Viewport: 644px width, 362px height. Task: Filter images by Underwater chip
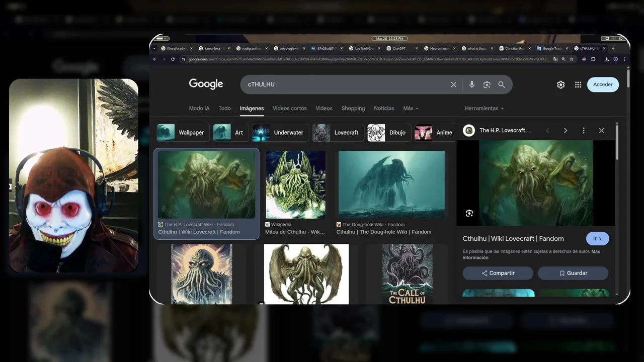pos(280,133)
